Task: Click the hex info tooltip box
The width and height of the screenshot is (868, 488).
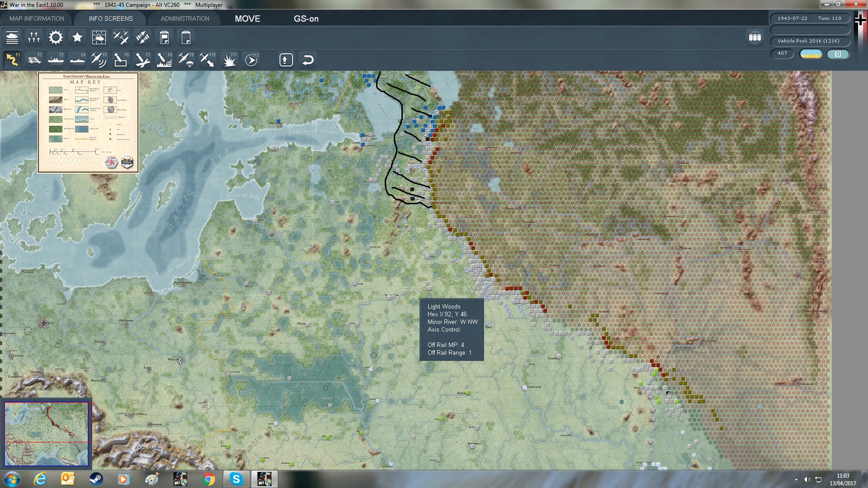Action: (452, 329)
